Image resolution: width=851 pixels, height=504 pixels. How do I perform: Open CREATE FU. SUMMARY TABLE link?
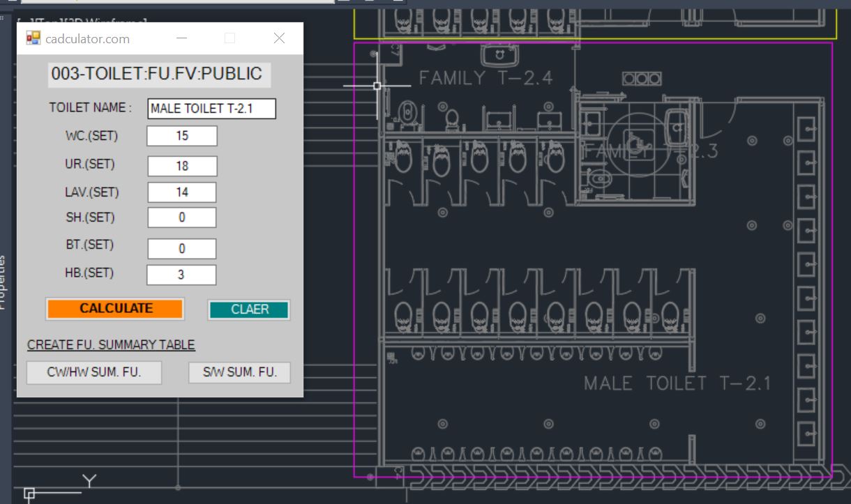(x=111, y=345)
